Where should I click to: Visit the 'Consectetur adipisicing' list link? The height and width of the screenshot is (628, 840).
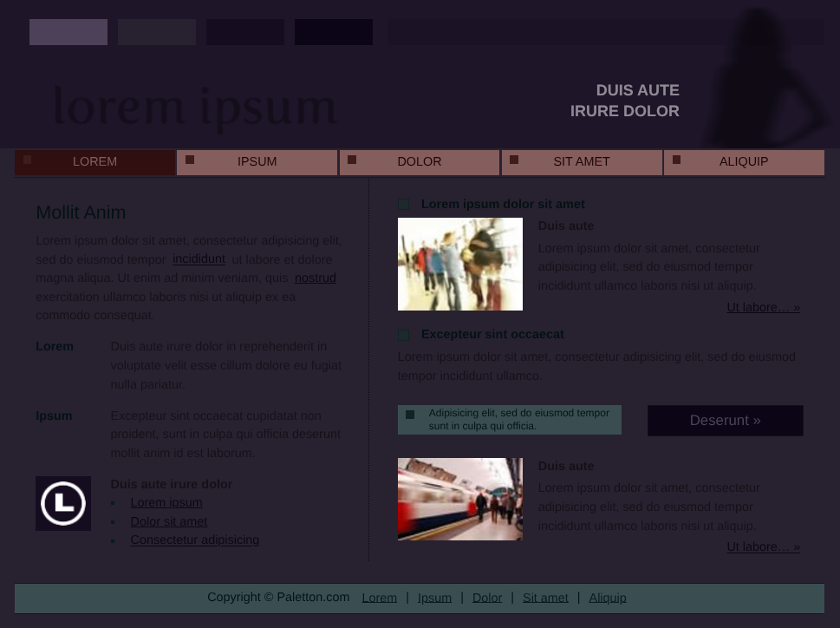195,540
